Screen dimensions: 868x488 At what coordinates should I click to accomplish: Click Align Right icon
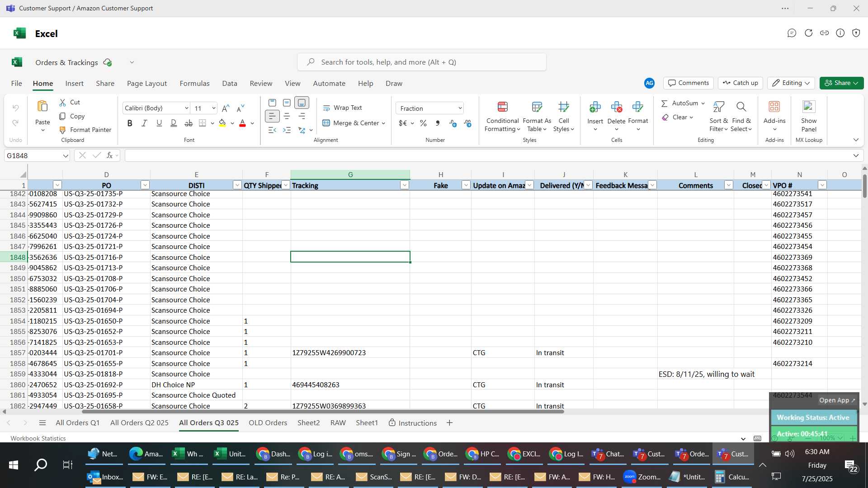point(302,116)
